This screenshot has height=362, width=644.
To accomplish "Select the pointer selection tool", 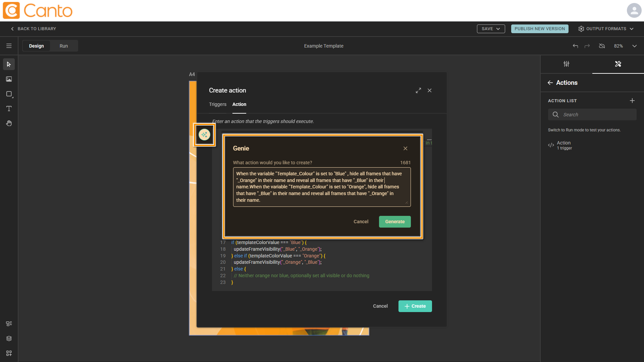I will (9, 64).
